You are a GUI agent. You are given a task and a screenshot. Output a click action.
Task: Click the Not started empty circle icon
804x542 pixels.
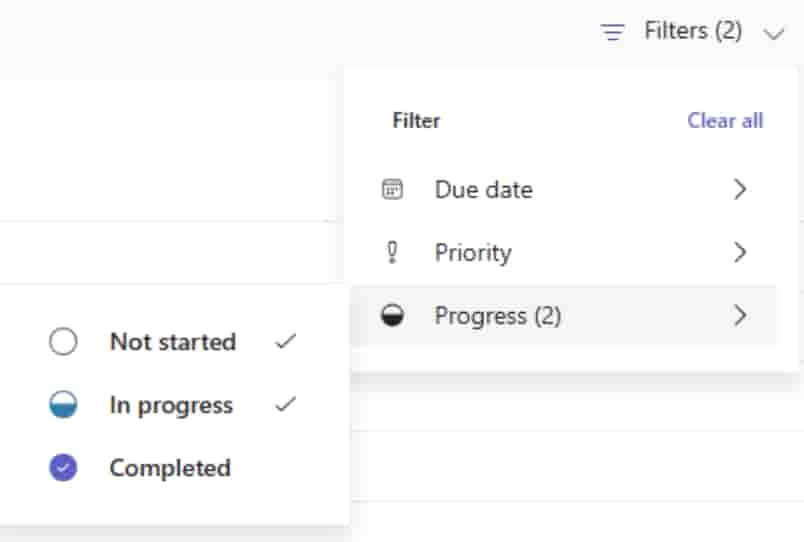pos(63,342)
